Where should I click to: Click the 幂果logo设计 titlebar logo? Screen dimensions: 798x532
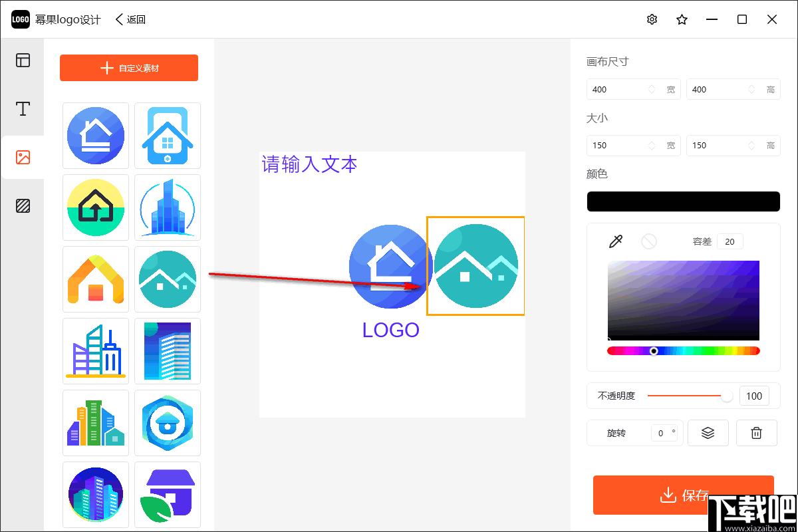[x=20, y=19]
